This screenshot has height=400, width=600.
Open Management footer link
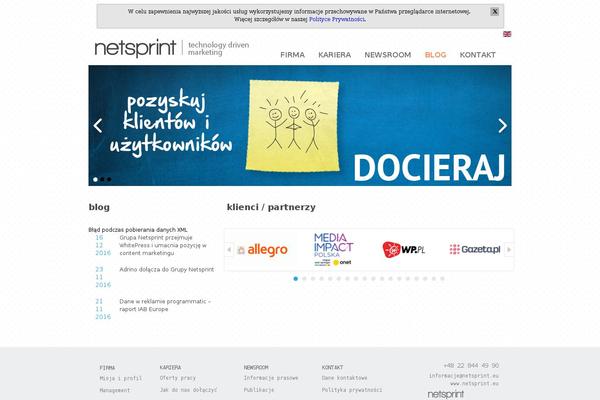[115, 390]
